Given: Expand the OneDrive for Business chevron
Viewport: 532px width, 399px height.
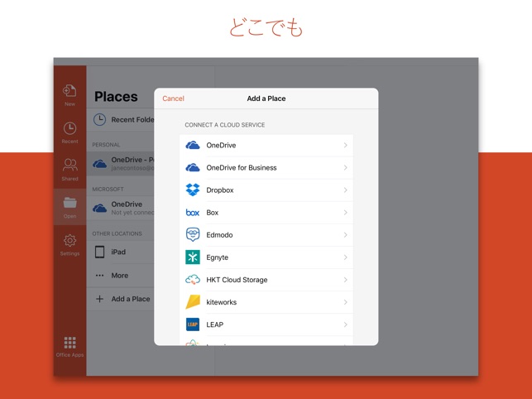Looking at the screenshot, I should 345,168.
